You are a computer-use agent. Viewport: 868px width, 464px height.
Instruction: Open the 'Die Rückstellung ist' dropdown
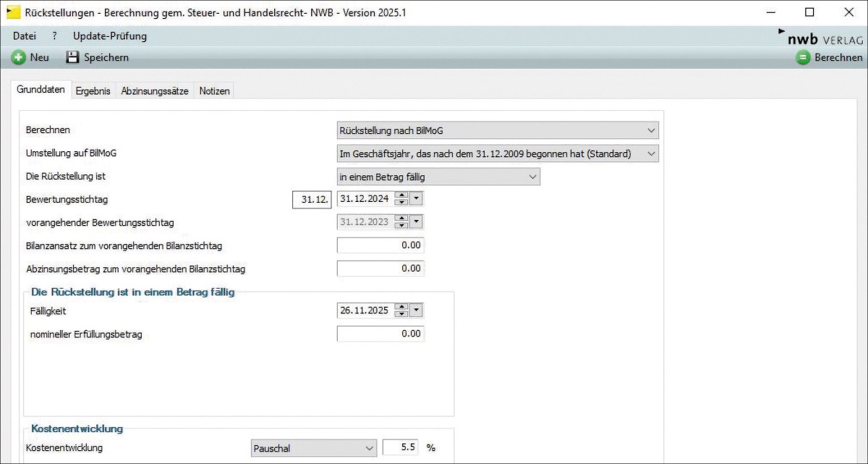[x=532, y=177]
